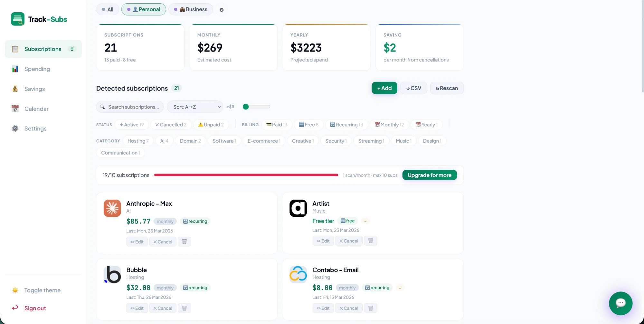Screen dimensions: 644x324
Task: Cancel the Bubble subscription
Action: [x=163, y=308]
